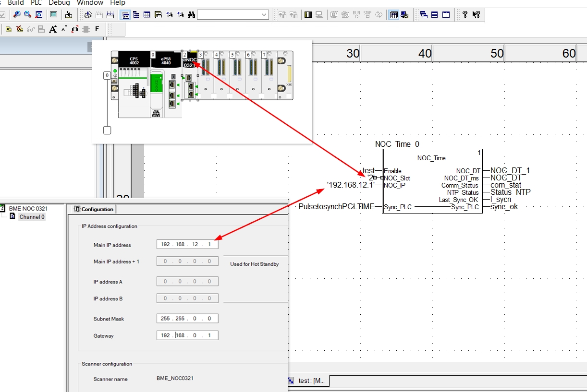Image resolution: width=587 pixels, height=392 pixels.
Task: Open the Project Browser toolbar icon
Action: pos(126,14)
